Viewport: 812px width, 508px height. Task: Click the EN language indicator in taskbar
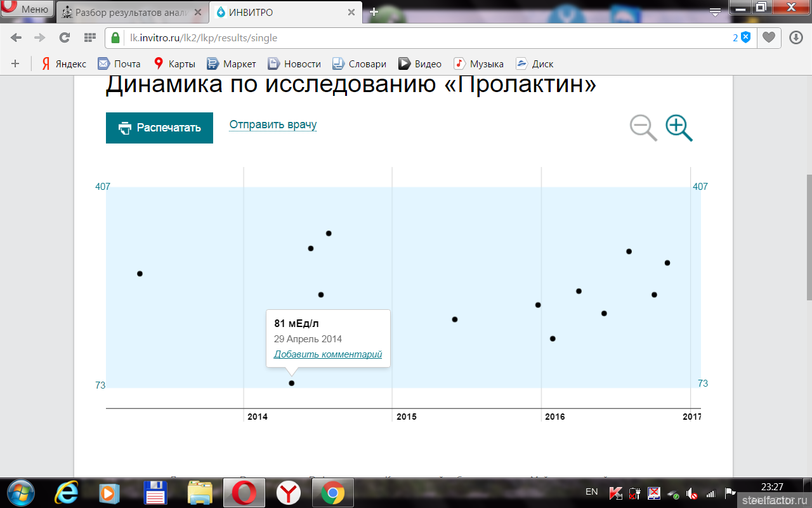pos(591,491)
